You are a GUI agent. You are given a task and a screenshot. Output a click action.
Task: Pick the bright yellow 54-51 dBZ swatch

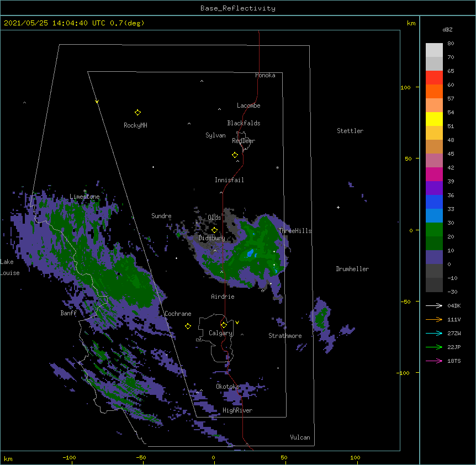point(434,119)
